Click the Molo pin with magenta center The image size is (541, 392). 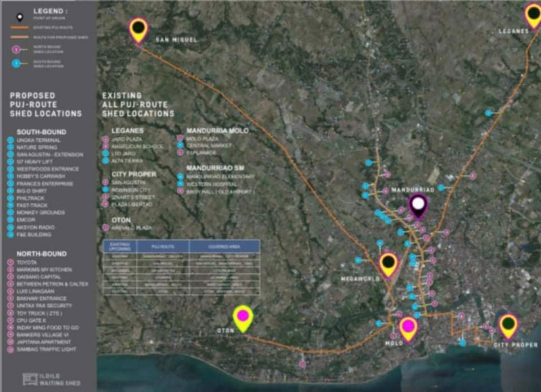(407, 328)
